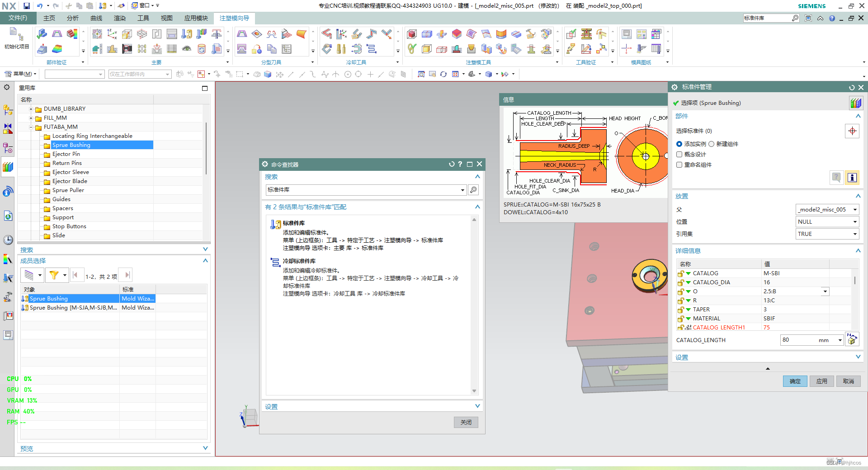Viewport: 868px width, 470px height.
Task: Expand the 预览 preview section in reuse library
Action: pyautogui.click(x=205, y=448)
